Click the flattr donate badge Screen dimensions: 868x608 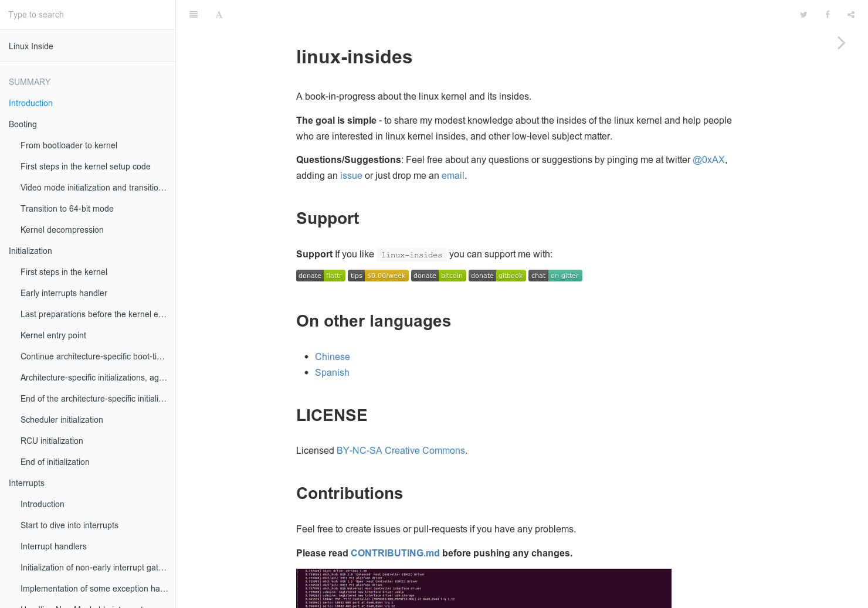point(320,275)
